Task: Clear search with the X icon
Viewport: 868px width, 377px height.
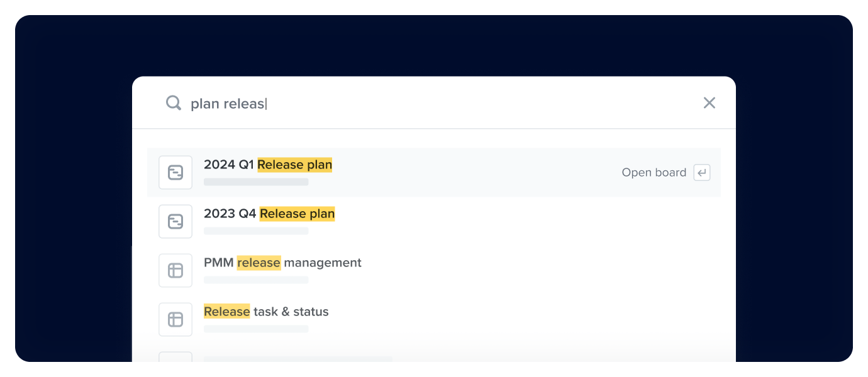Action: click(709, 103)
